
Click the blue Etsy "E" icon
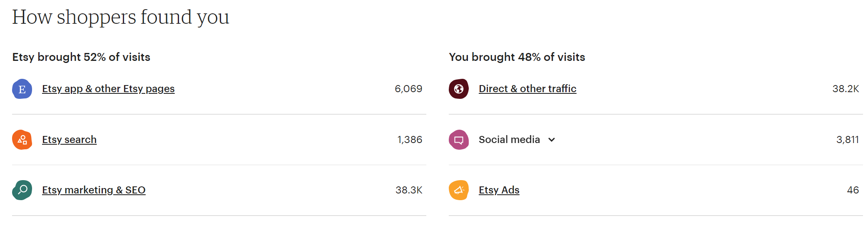click(x=22, y=89)
